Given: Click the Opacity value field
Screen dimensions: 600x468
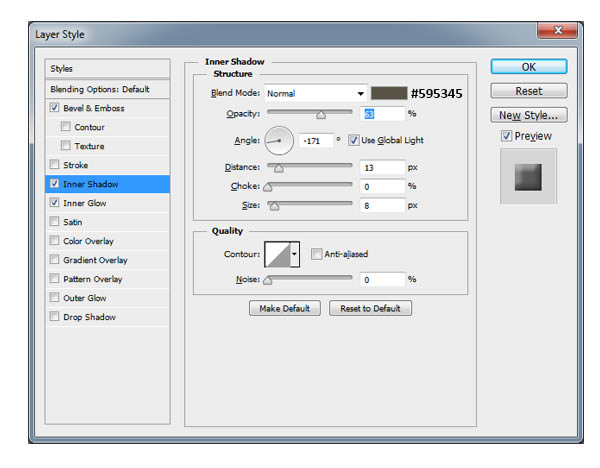Looking at the screenshot, I should click(382, 114).
